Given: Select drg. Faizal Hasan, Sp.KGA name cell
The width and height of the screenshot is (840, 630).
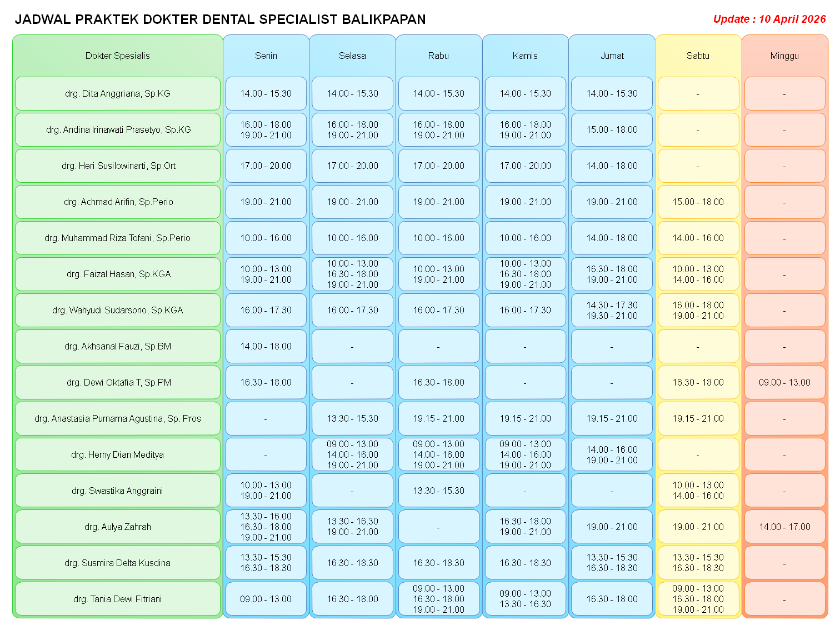Looking at the screenshot, I should point(117,274).
